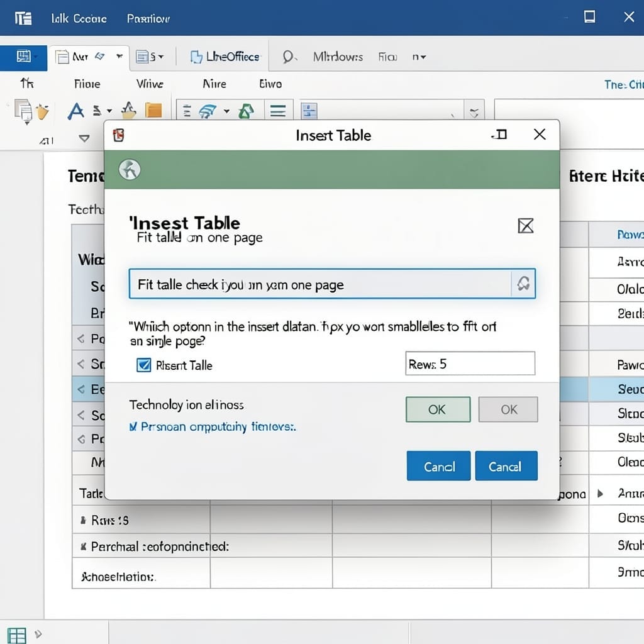Click the round back arrow in green banner
The height and width of the screenshot is (644, 644).
click(130, 170)
